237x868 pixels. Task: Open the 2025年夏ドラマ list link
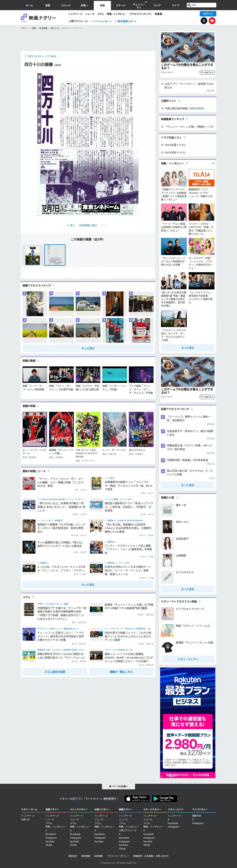coord(175,145)
